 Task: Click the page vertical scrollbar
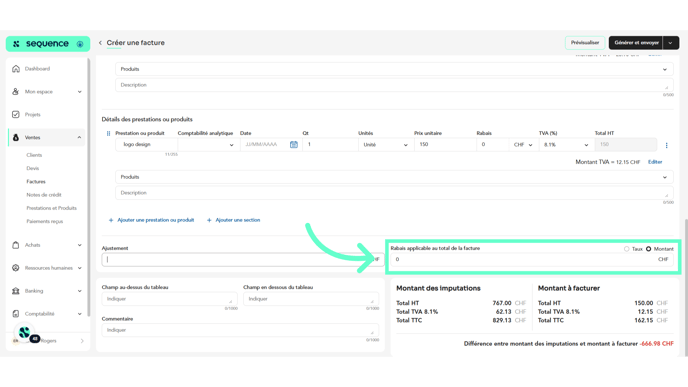685,287
